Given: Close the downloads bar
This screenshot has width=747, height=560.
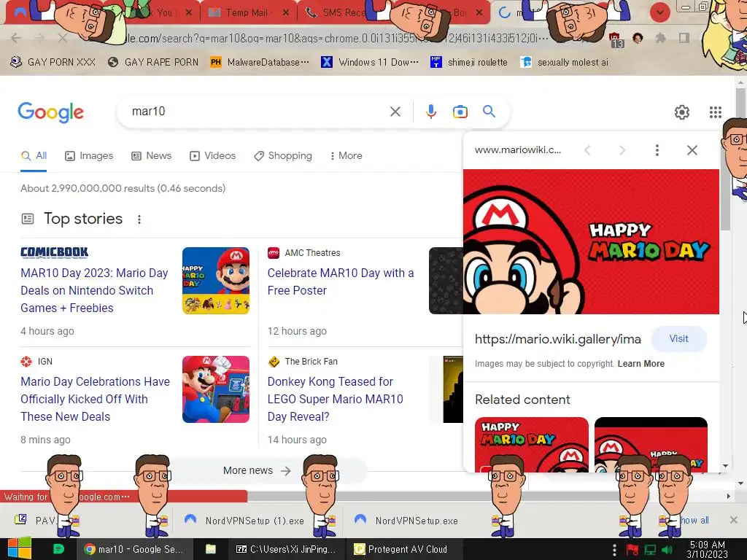Looking at the screenshot, I should (x=734, y=520).
